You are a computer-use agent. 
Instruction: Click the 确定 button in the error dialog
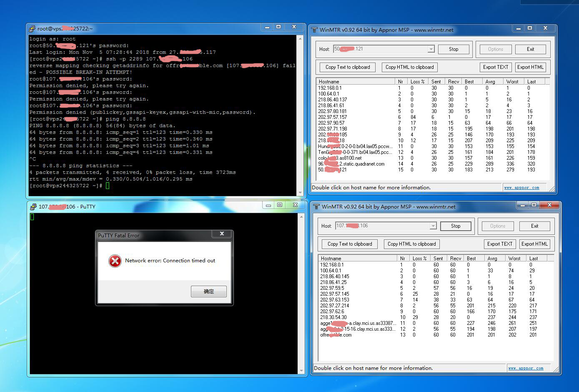(209, 291)
